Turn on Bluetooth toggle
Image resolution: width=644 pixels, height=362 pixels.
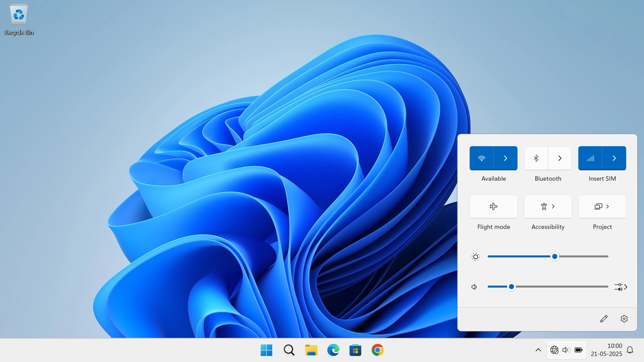(x=536, y=158)
